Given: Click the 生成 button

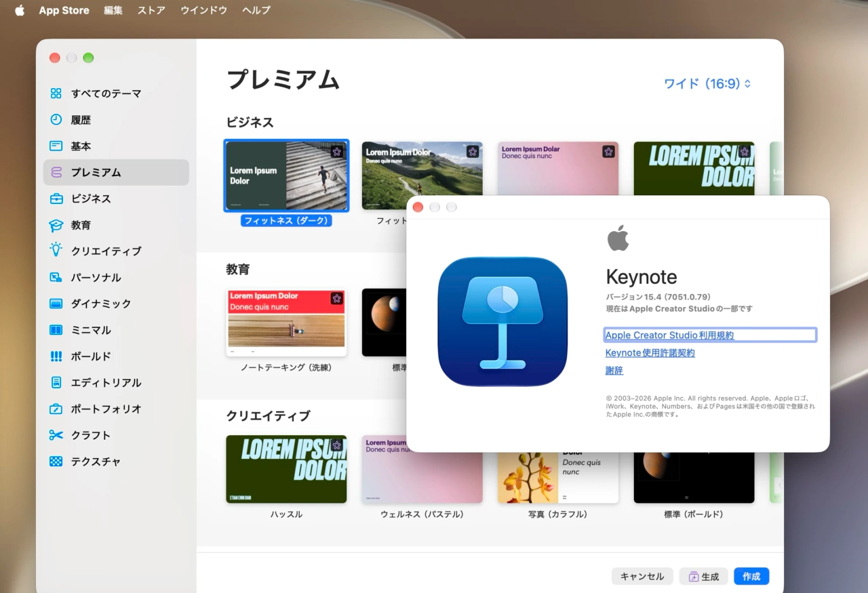Looking at the screenshot, I should click(x=703, y=576).
